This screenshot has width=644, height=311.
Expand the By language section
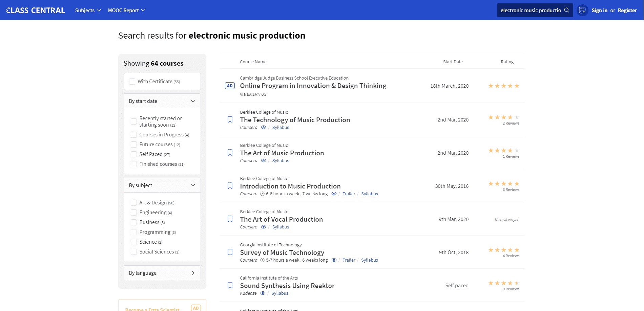pyautogui.click(x=162, y=273)
